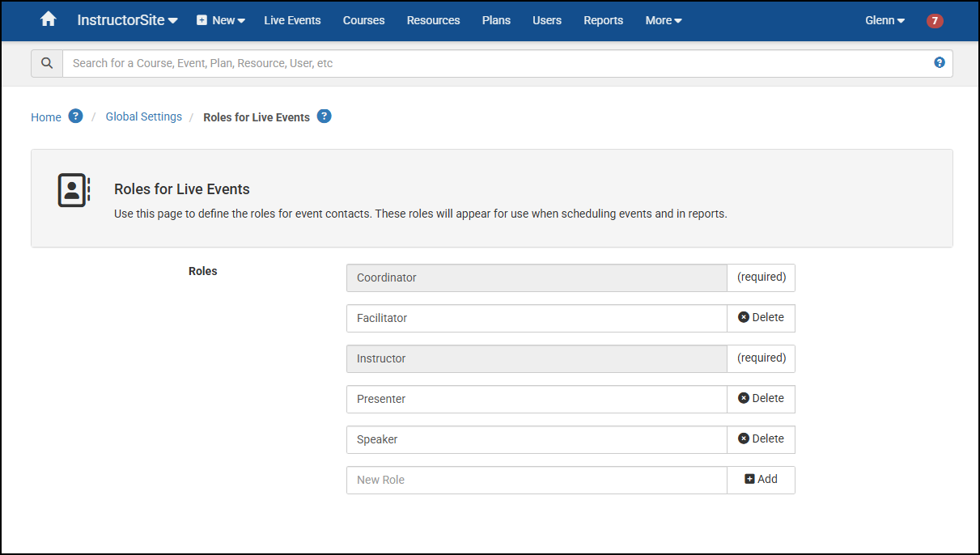
Task: Open Reports in the navigation bar
Action: (x=603, y=20)
